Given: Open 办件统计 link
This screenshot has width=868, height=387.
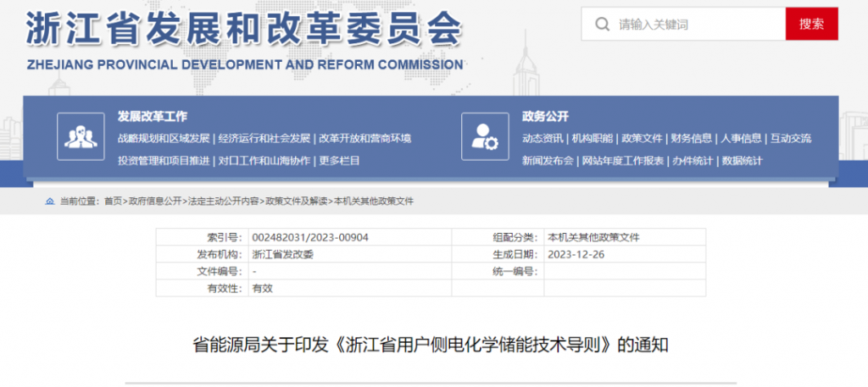Looking at the screenshot, I should (x=693, y=161).
